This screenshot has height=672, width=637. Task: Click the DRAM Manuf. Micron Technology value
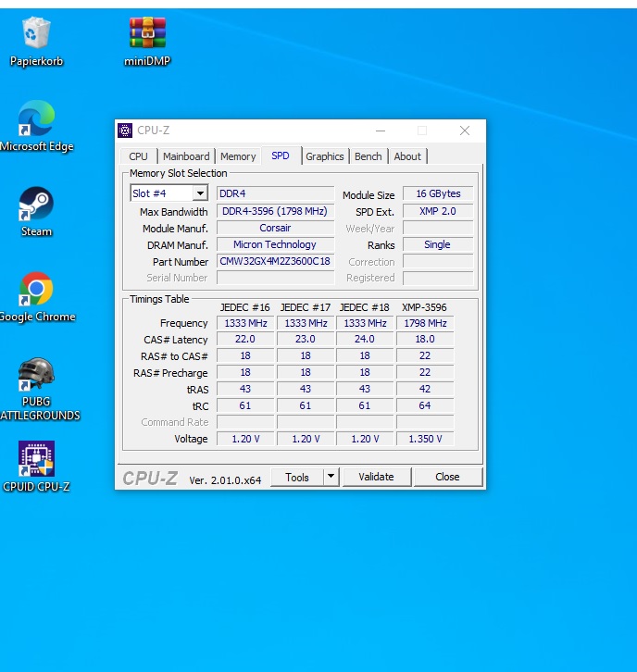(275, 244)
